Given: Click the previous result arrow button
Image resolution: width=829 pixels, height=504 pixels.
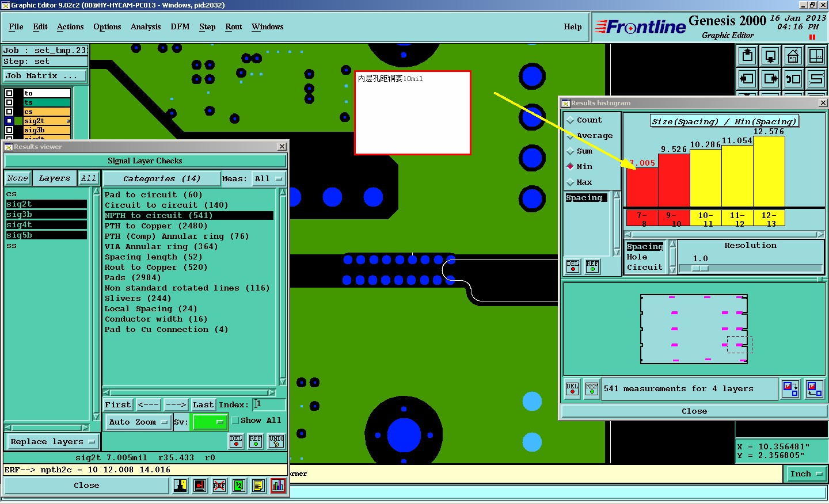Looking at the screenshot, I should click(148, 405).
